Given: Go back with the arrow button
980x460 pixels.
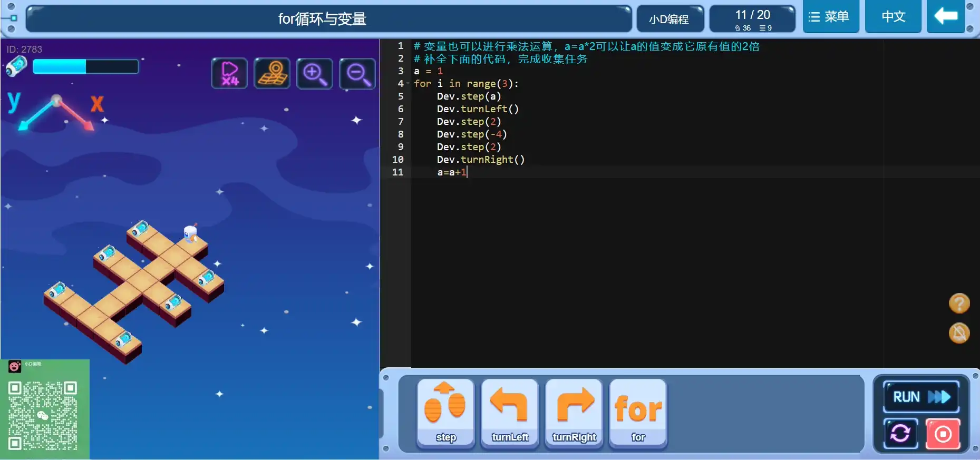Looking at the screenshot, I should point(946,17).
